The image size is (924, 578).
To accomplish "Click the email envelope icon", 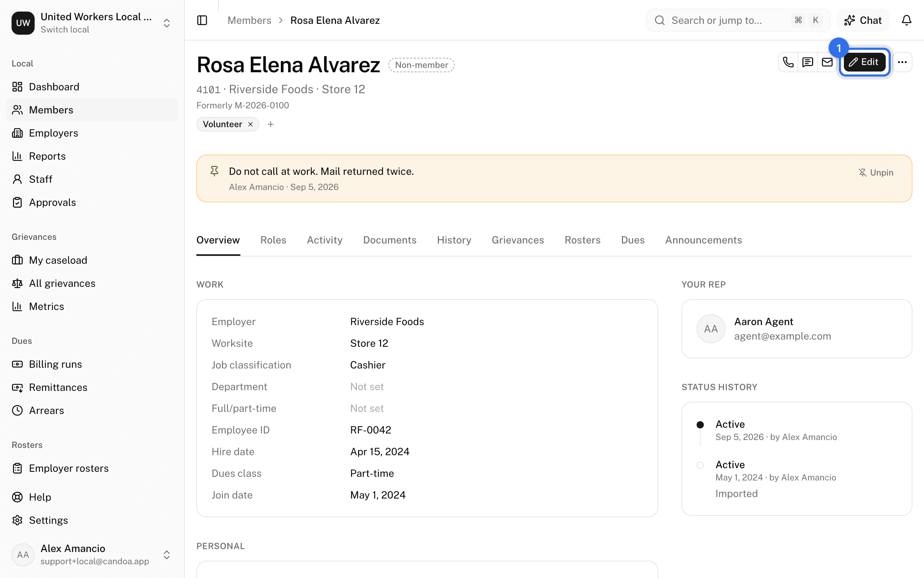I will click(827, 62).
